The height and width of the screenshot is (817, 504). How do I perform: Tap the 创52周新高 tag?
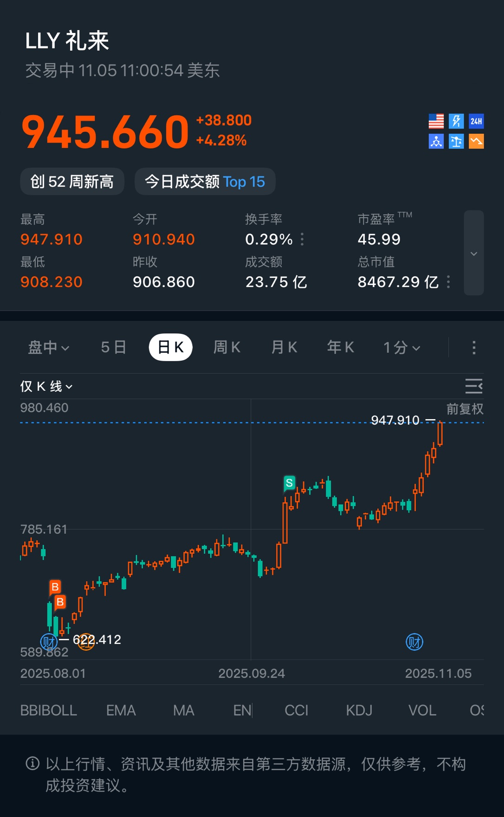point(72,182)
